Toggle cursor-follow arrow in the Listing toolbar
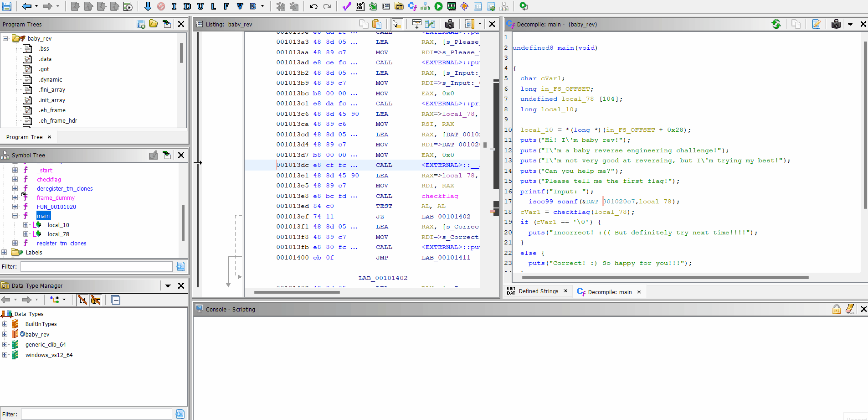868x420 pixels. 396,24
